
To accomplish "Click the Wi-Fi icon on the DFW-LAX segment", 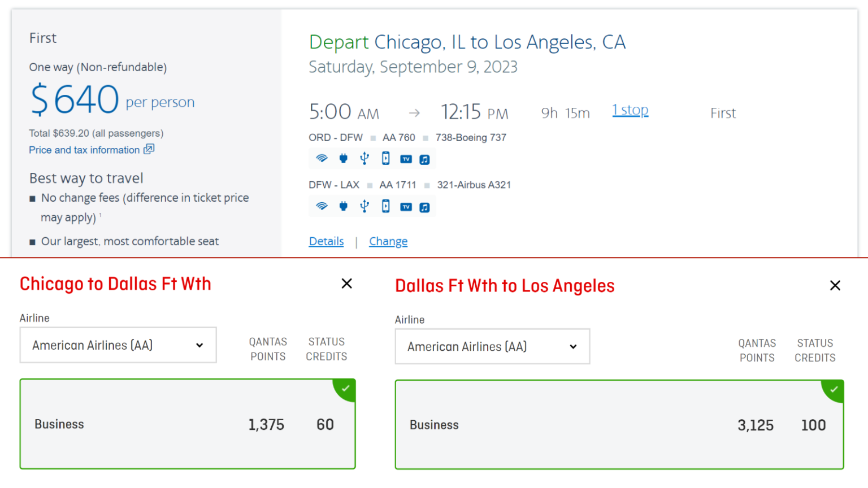I will 322,206.
